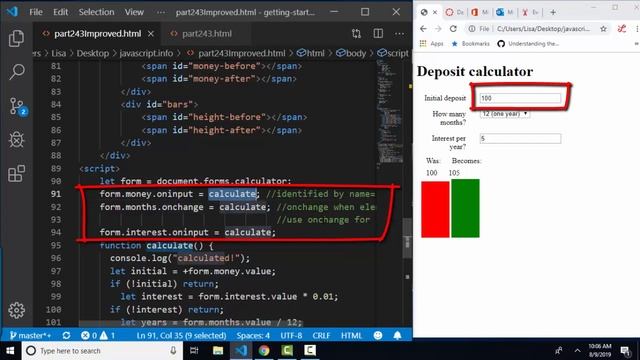Change Spaces: 4 indentation setting

pos(253,336)
